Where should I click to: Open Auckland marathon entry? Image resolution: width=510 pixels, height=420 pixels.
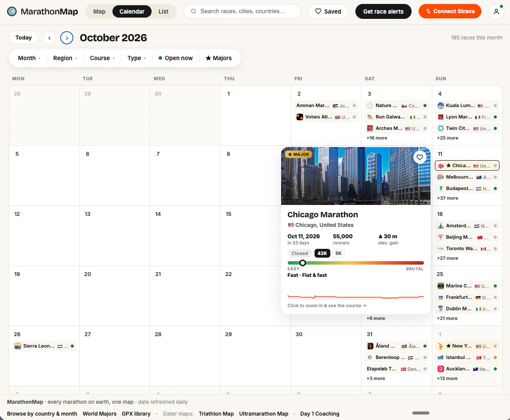coord(467,369)
